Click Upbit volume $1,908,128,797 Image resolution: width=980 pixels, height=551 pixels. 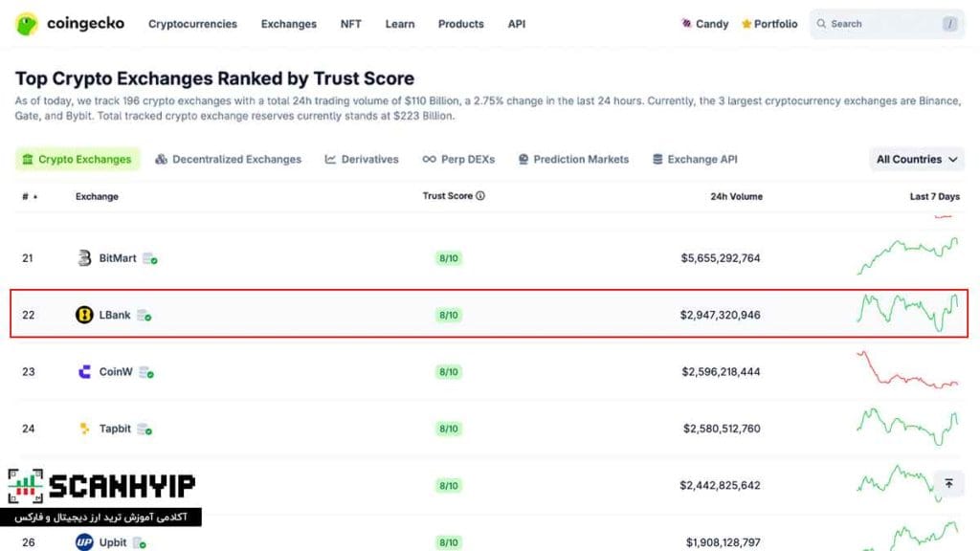(724, 542)
